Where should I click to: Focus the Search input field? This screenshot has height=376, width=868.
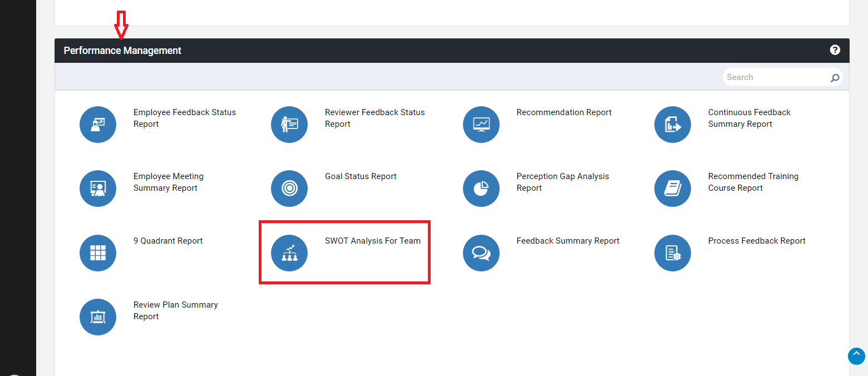(782, 77)
